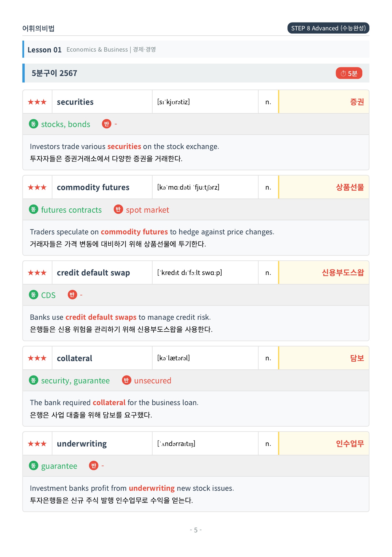Screen dimensions: 392x557
Task: Click the red antonym badge in securities row
Action: click(107, 124)
